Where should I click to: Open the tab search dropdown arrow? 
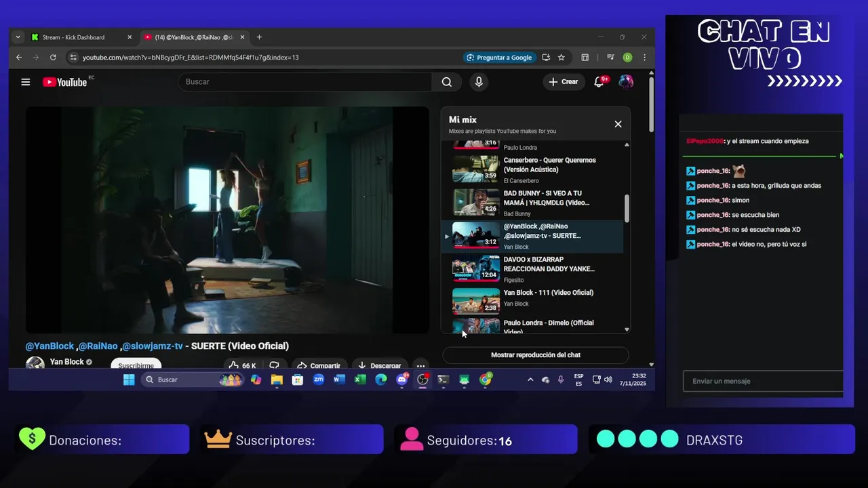(x=18, y=37)
